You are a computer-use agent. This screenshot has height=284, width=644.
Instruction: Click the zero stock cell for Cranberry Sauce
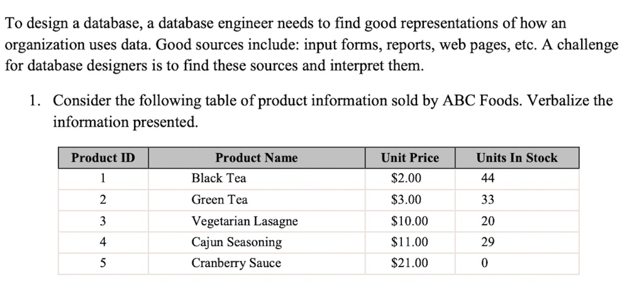[x=517, y=263]
